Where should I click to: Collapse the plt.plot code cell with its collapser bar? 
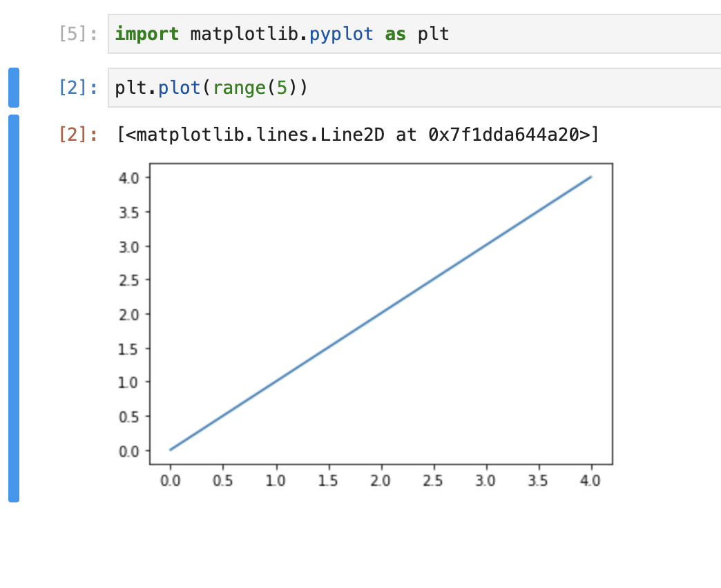[x=12, y=87]
